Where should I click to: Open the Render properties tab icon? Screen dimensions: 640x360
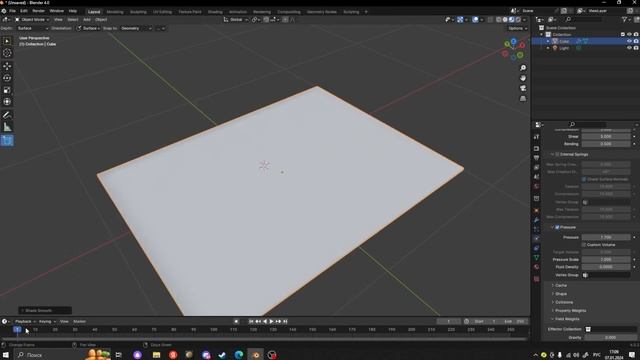(x=536, y=149)
